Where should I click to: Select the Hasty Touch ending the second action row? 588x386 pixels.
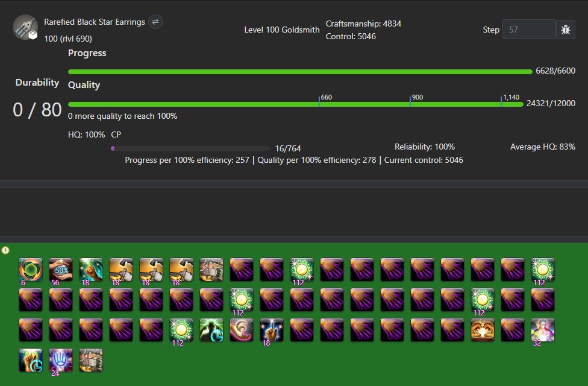click(x=543, y=300)
